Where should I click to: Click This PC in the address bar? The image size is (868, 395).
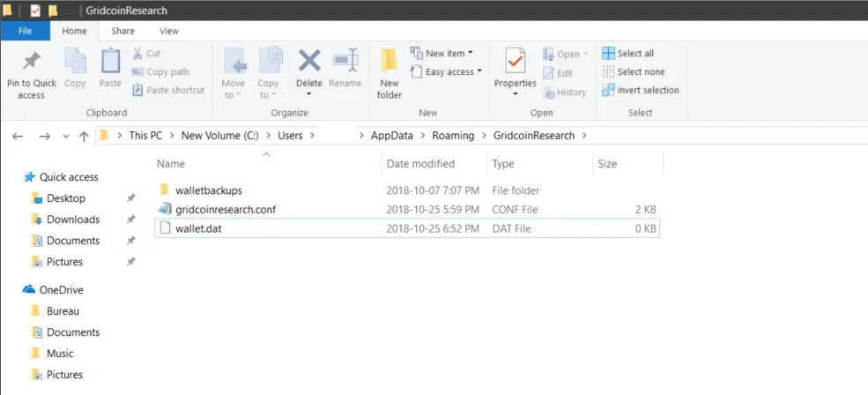click(145, 135)
